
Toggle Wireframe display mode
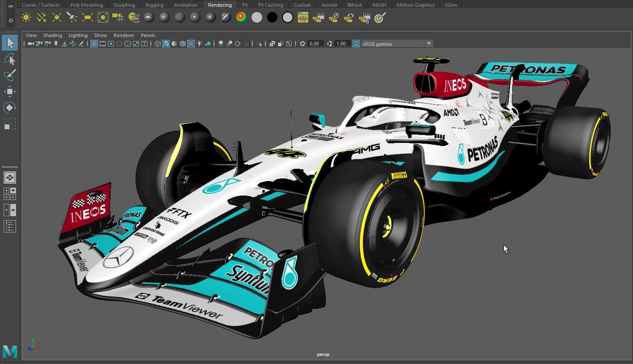[x=158, y=44]
